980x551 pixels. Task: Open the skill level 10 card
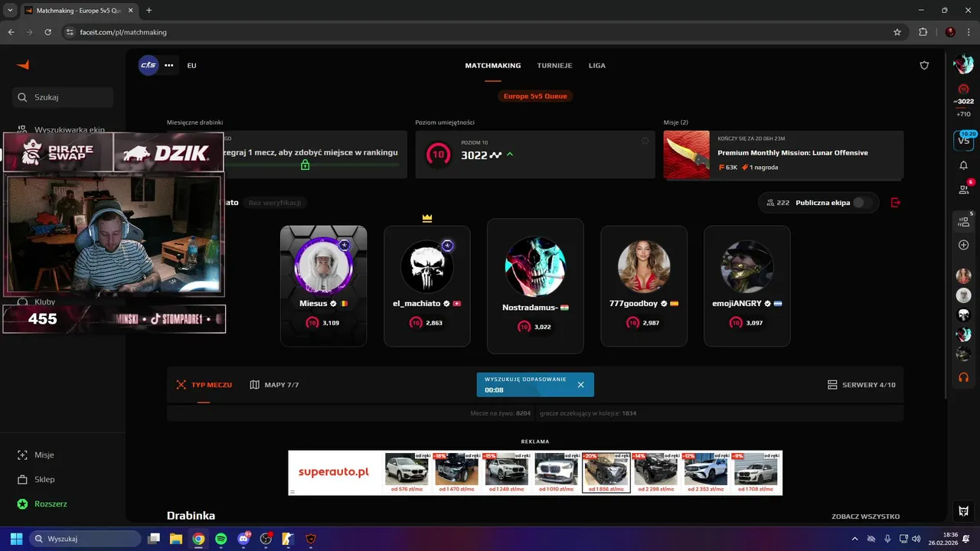(535, 155)
